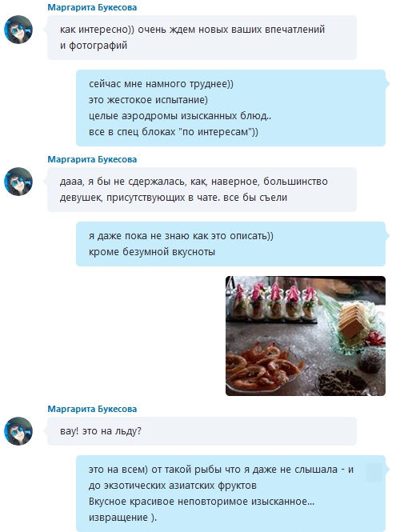
Task: Click the avatar next to the 'дааа, я бы не сдержалась' message
Action: click(18, 182)
